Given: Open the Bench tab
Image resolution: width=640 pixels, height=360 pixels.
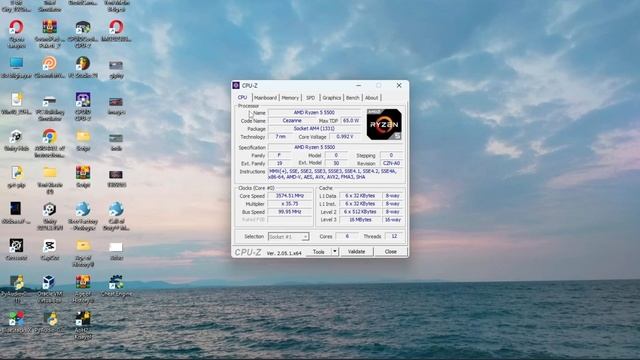Looking at the screenshot, I should coord(353,98).
